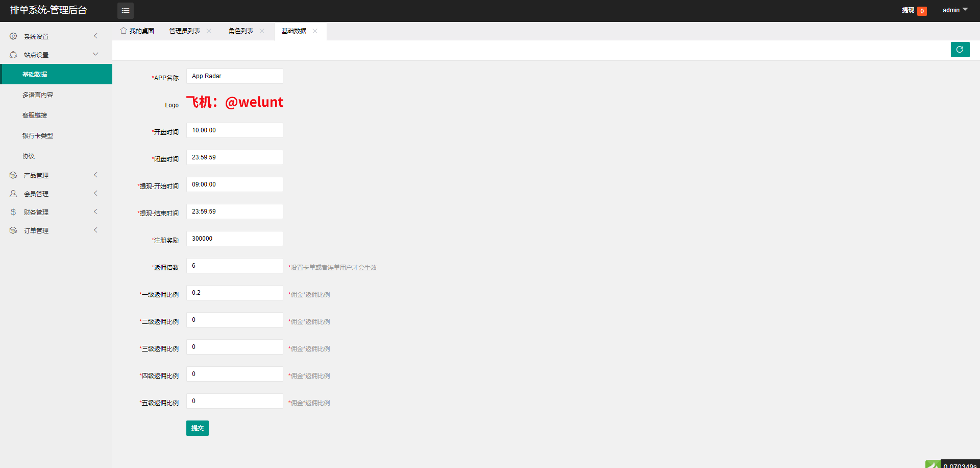
Task: Expand 系统设置 menu chevron
Action: (95, 36)
